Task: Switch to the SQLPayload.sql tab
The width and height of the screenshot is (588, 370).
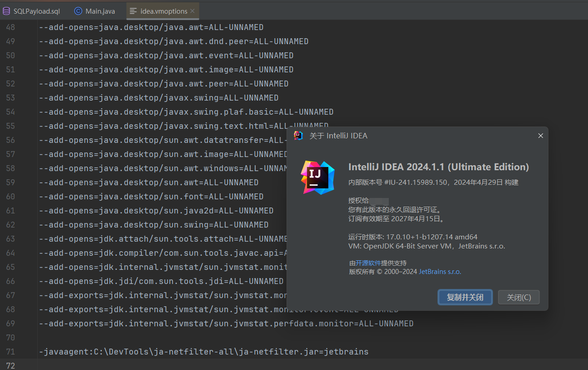Action: (x=32, y=11)
